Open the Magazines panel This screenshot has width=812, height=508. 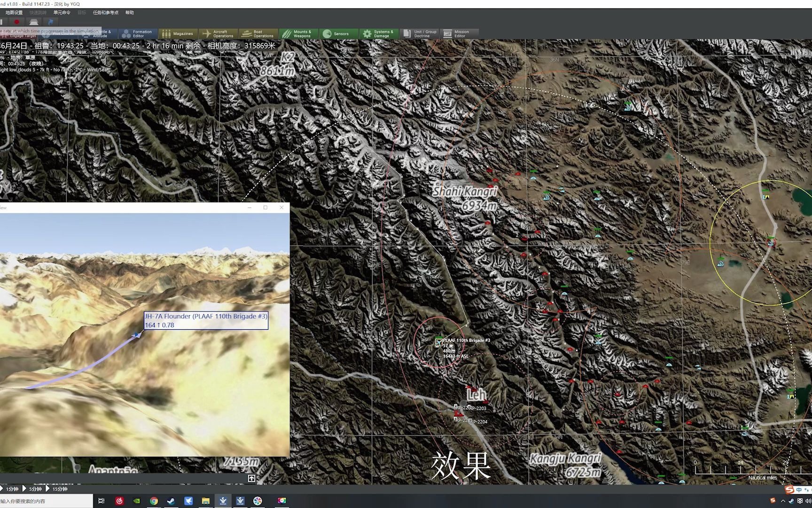pyautogui.click(x=178, y=34)
